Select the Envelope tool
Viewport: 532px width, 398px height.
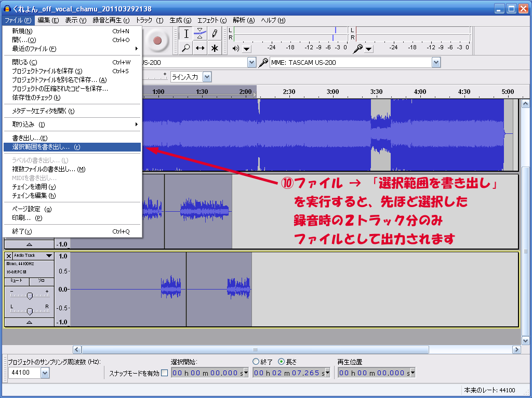click(200, 34)
